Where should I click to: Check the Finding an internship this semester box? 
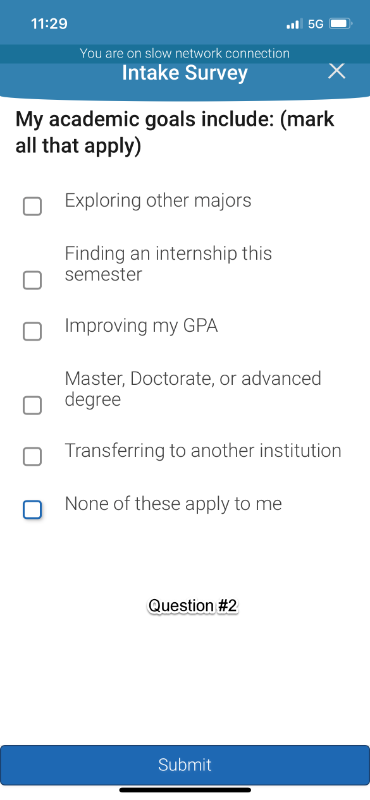point(32,280)
